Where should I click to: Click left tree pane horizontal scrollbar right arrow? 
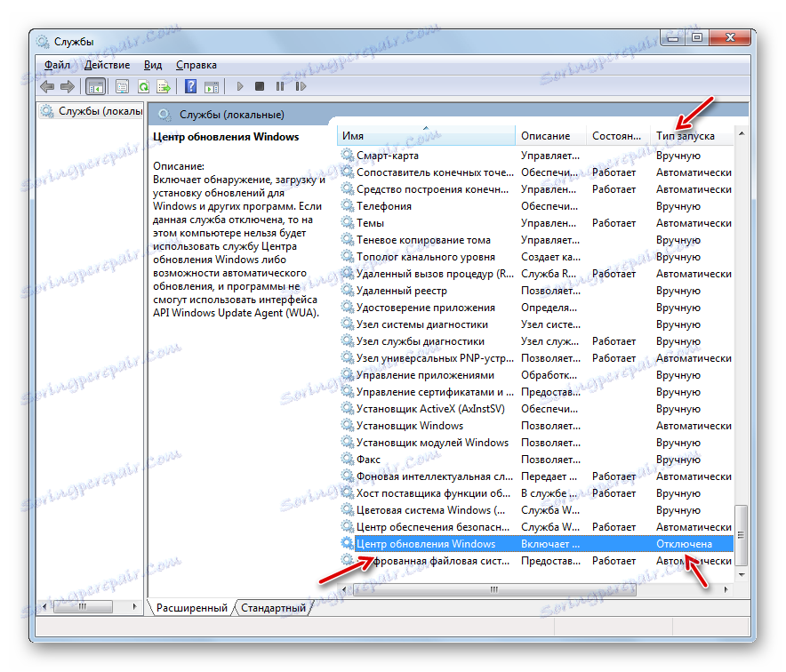click(x=134, y=606)
